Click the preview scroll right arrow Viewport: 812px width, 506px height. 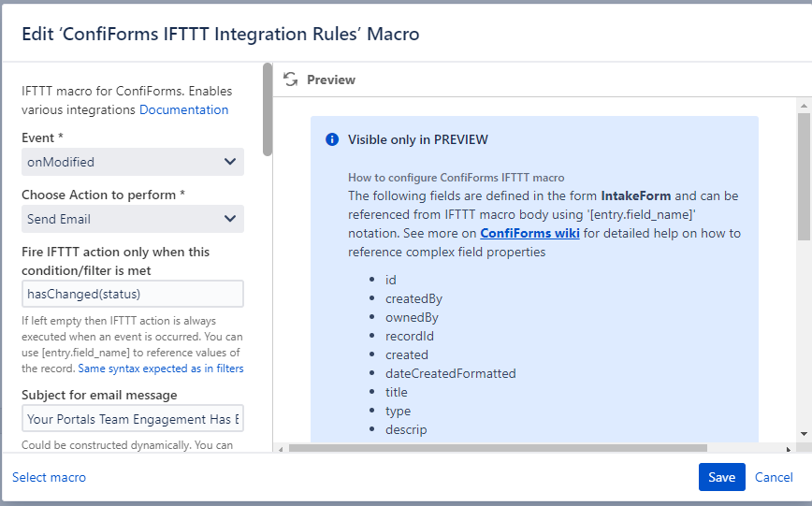tap(789, 449)
